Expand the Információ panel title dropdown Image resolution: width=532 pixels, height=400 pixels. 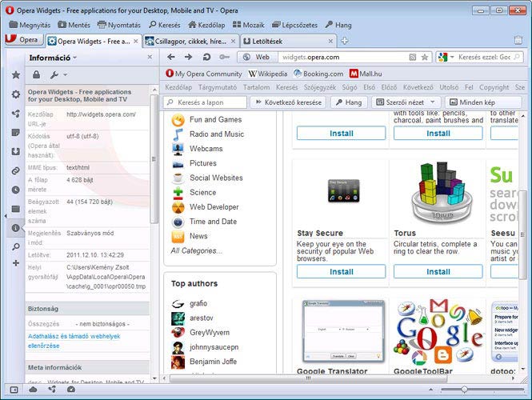coord(75,58)
